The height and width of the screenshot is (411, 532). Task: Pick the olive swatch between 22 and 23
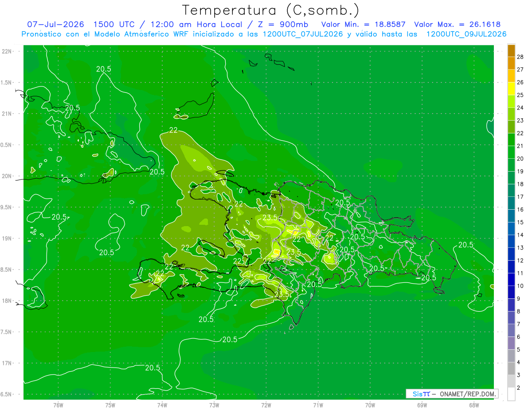tap(511, 127)
